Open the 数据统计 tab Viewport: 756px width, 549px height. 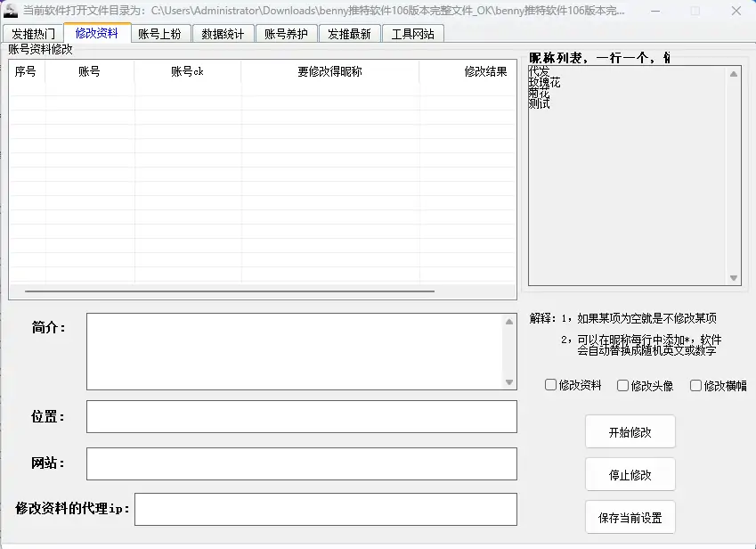(x=223, y=34)
